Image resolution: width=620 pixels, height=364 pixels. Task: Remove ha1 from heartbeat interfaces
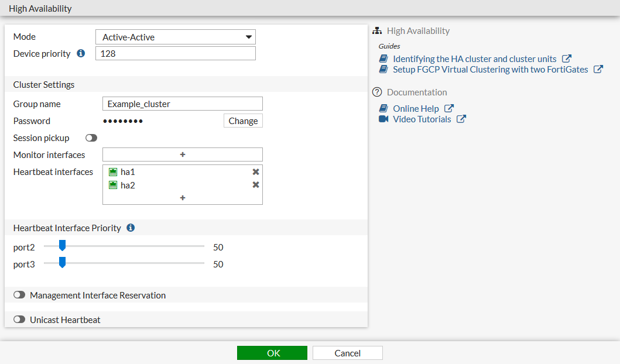(256, 172)
